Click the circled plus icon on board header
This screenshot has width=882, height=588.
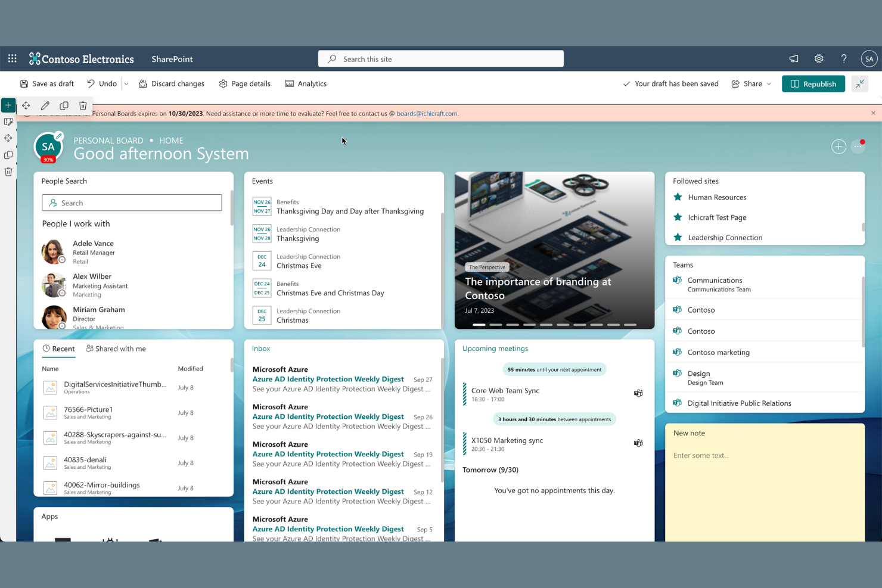pos(838,147)
